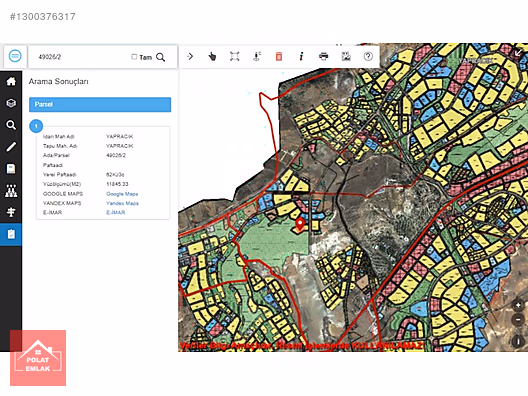Viewport: 528px width, 396px height.
Task: Click the printer icon
Action: point(324,56)
